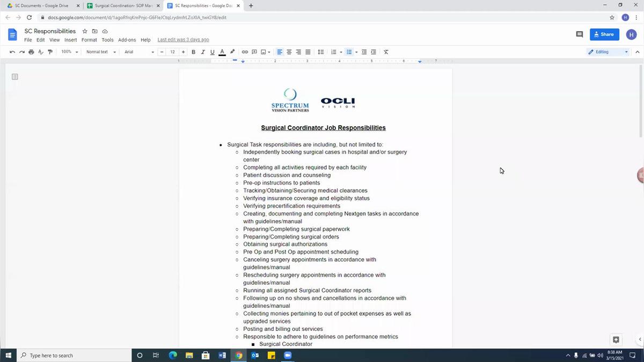
Task: Click the Undo icon in the toolbar
Action: [12, 52]
